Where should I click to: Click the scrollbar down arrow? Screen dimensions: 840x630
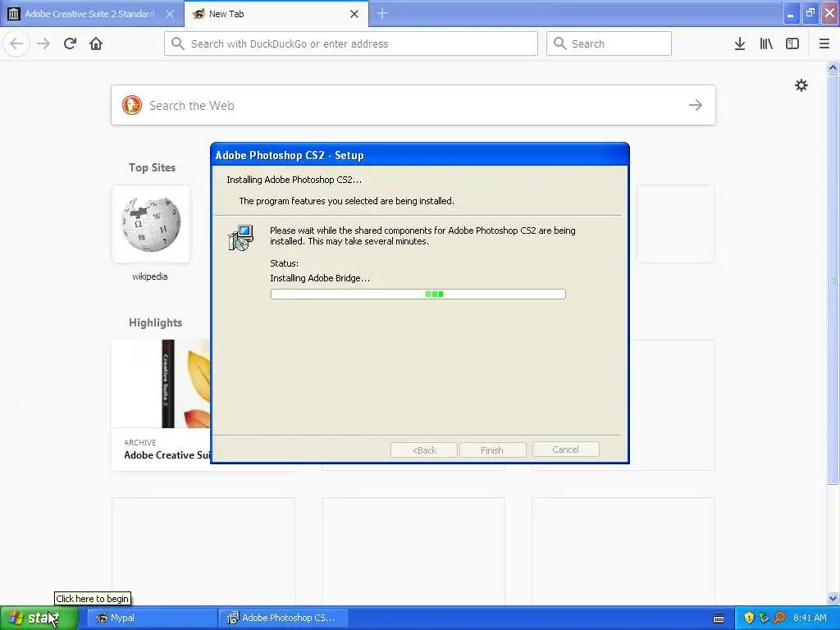point(833,598)
